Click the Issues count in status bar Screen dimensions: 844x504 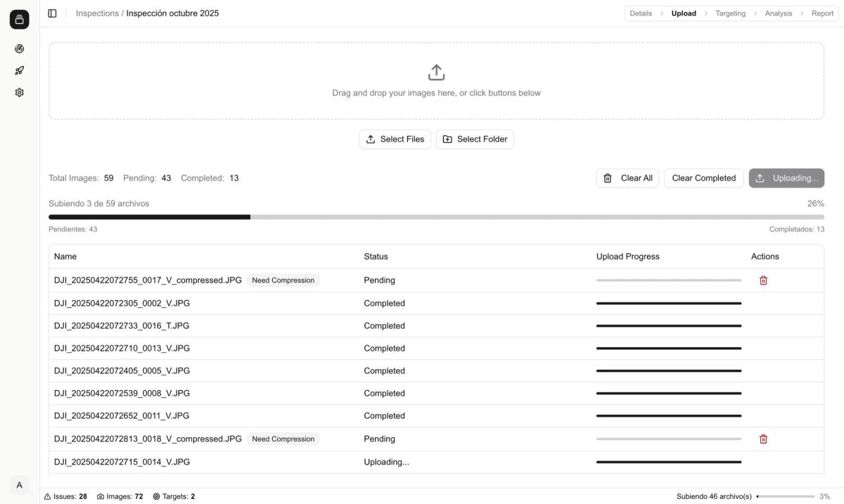[x=65, y=496]
